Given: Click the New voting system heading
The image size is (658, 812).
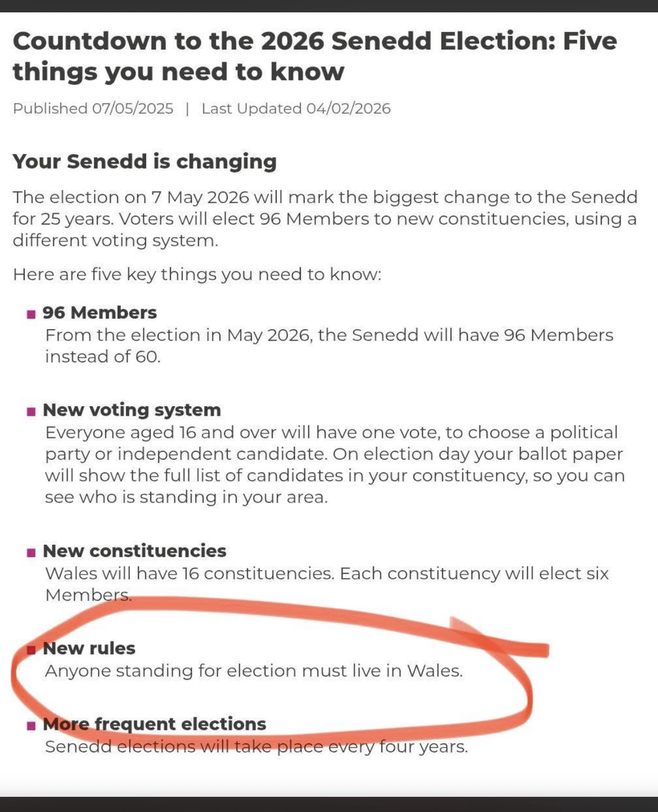Looking at the screenshot, I should [132, 410].
